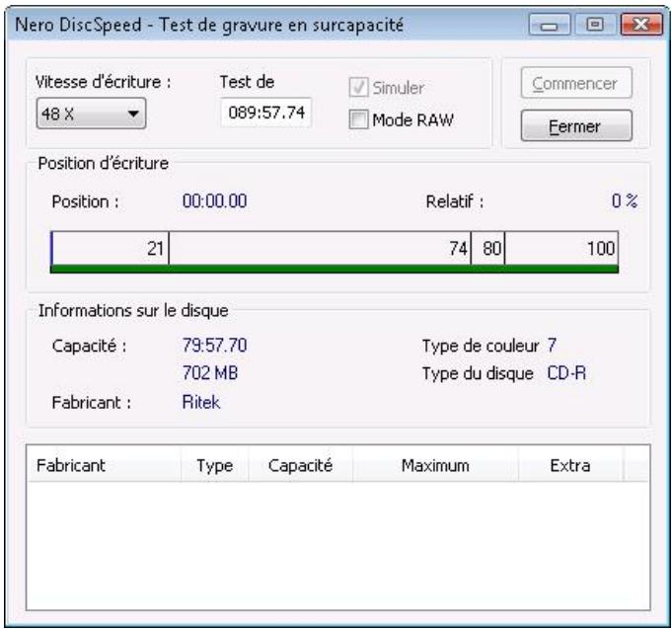Click the 74 marker on the position bar
This screenshot has width=672, height=629.
[x=458, y=248]
